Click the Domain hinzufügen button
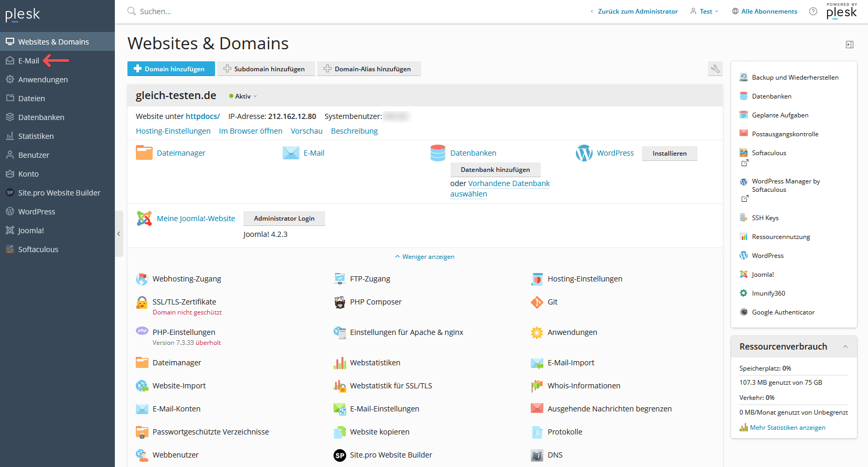The height and width of the screenshot is (467, 868). click(171, 69)
